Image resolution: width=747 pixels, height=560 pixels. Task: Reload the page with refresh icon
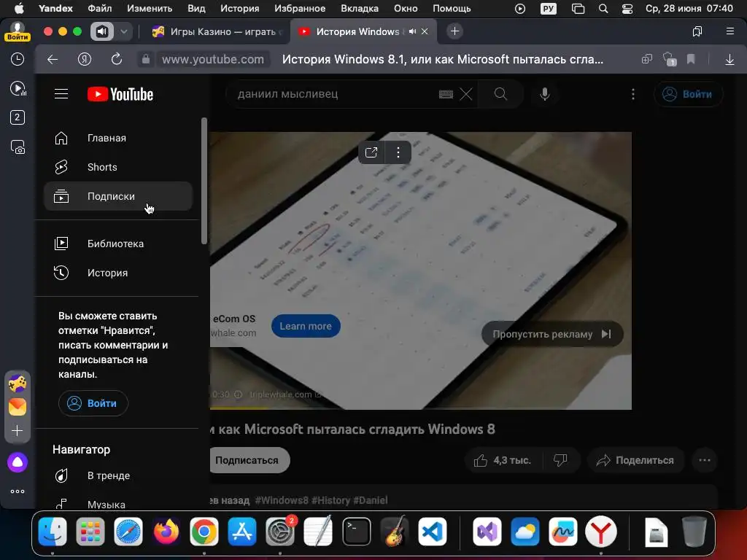coord(116,60)
